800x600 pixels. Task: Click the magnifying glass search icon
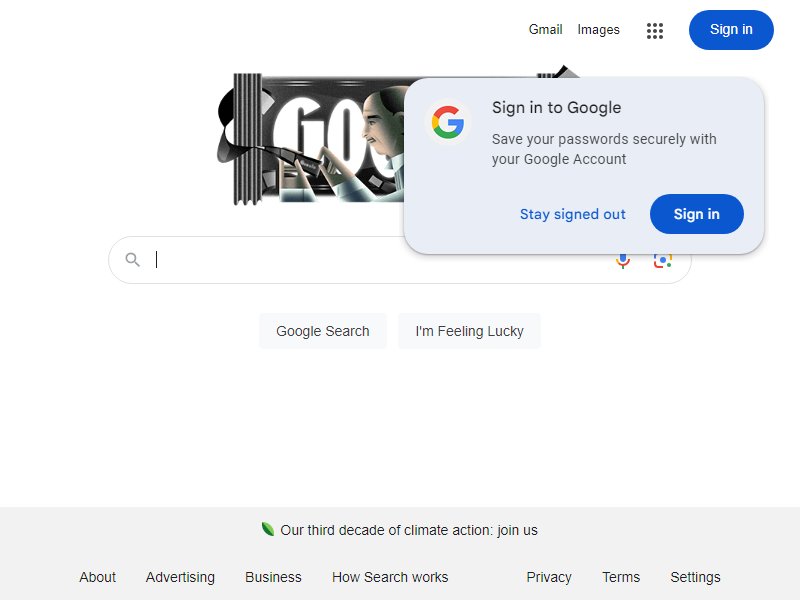pyautogui.click(x=133, y=260)
